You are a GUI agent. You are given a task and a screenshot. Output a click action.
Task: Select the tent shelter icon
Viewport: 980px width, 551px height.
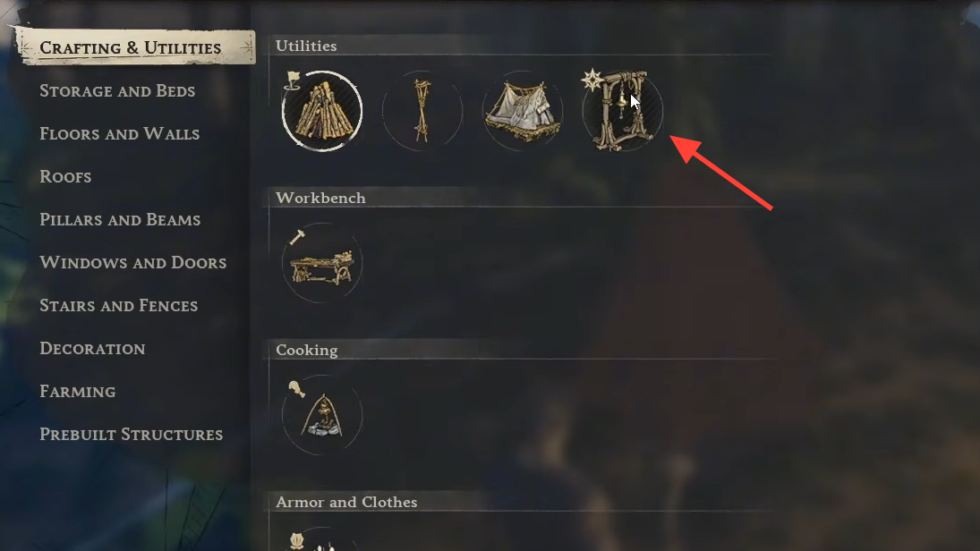click(522, 111)
